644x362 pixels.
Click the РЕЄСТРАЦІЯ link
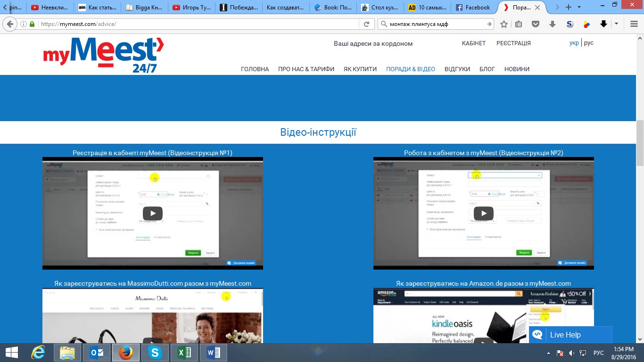[513, 43]
